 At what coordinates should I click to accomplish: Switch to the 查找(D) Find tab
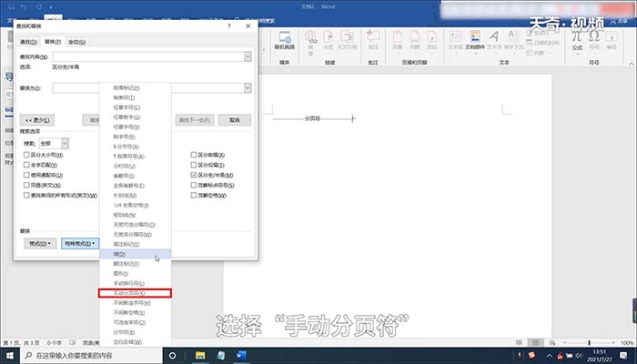coord(28,42)
